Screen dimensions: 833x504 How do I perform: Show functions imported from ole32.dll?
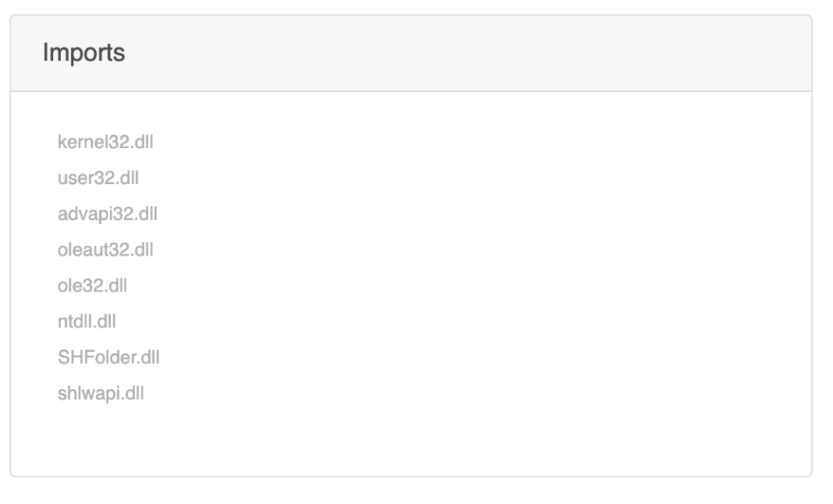pyautogui.click(x=92, y=286)
